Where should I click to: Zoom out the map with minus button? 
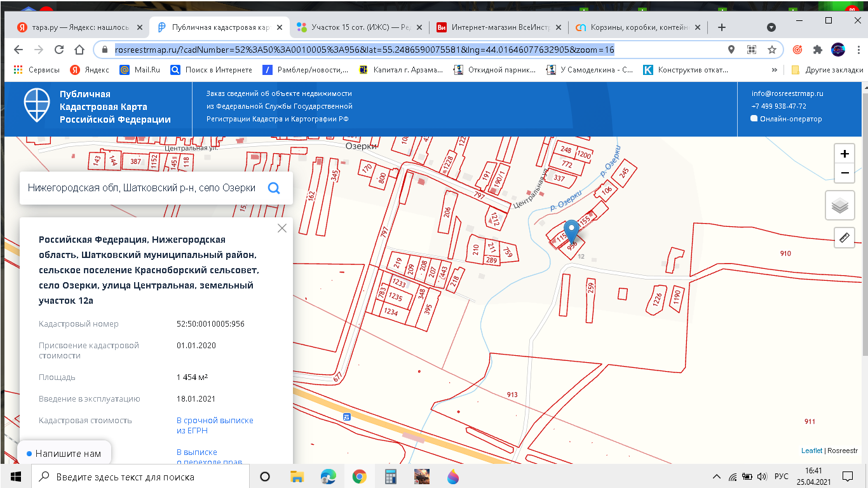click(x=844, y=172)
